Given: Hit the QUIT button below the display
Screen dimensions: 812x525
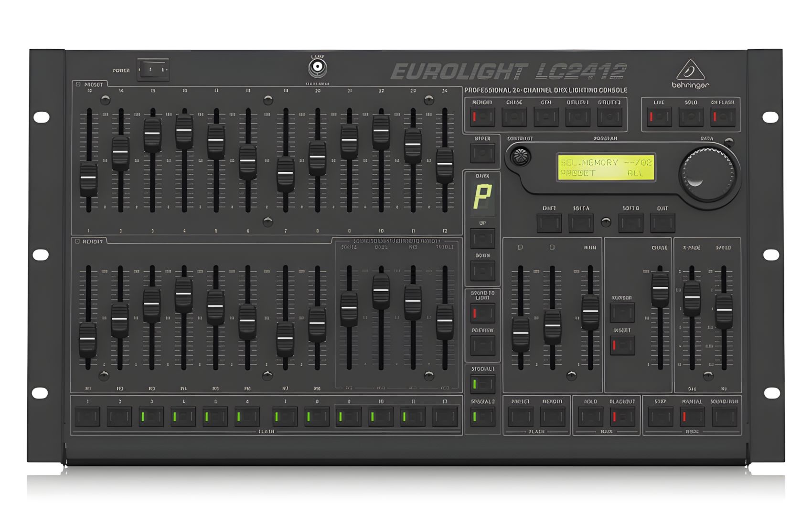Looking at the screenshot, I should pos(549,223).
